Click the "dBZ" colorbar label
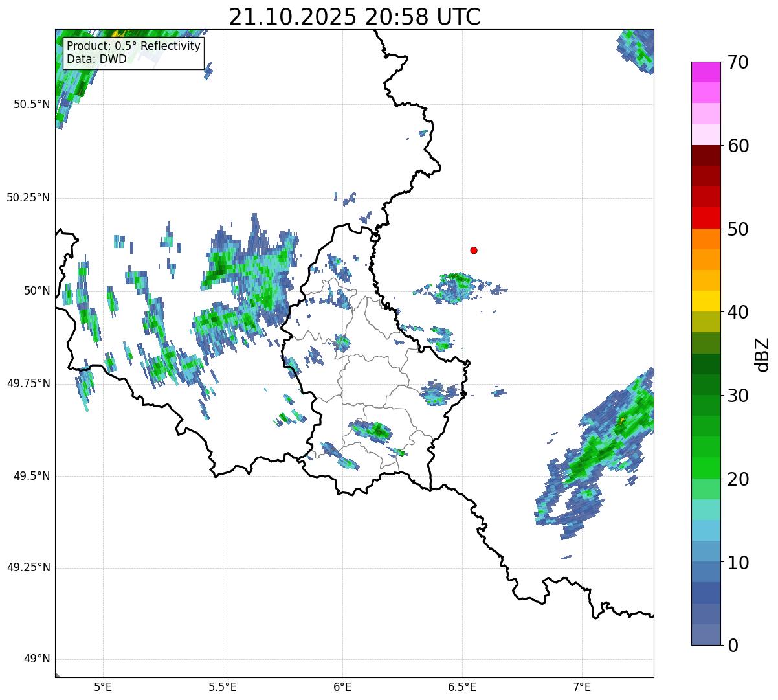The width and height of the screenshot is (778, 700). coord(762,354)
